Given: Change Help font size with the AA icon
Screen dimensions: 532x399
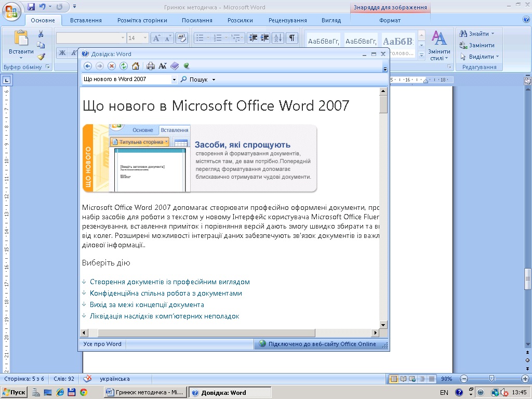Looking at the screenshot, I should tap(163, 66).
